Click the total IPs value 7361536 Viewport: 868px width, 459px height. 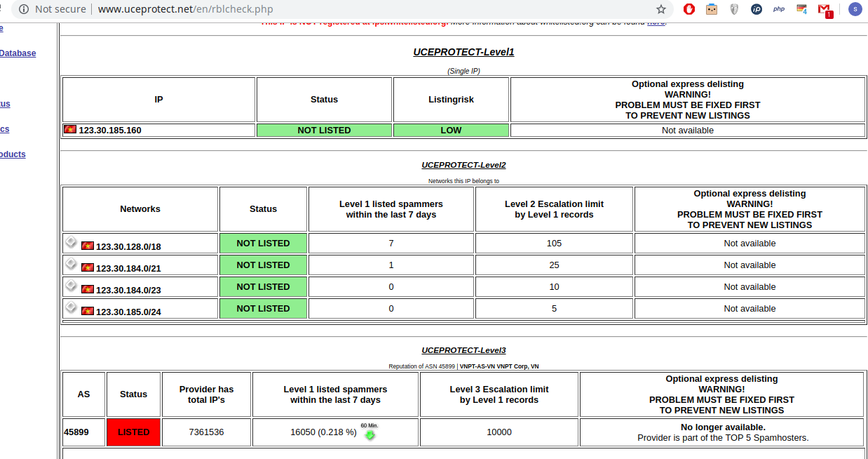(206, 432)
